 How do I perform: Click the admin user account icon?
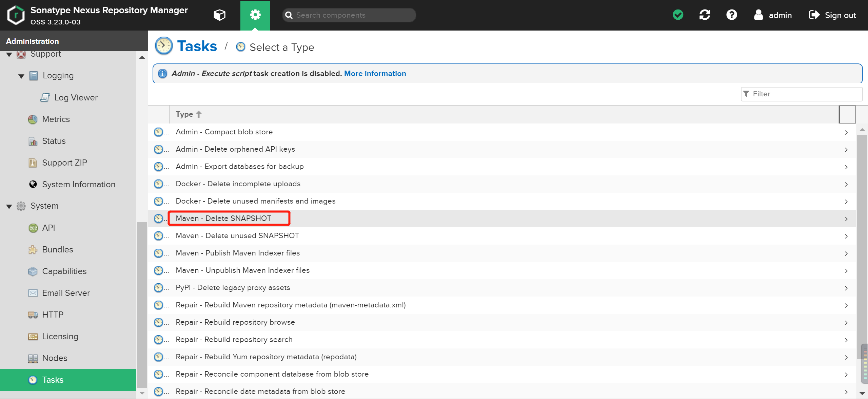758,15
